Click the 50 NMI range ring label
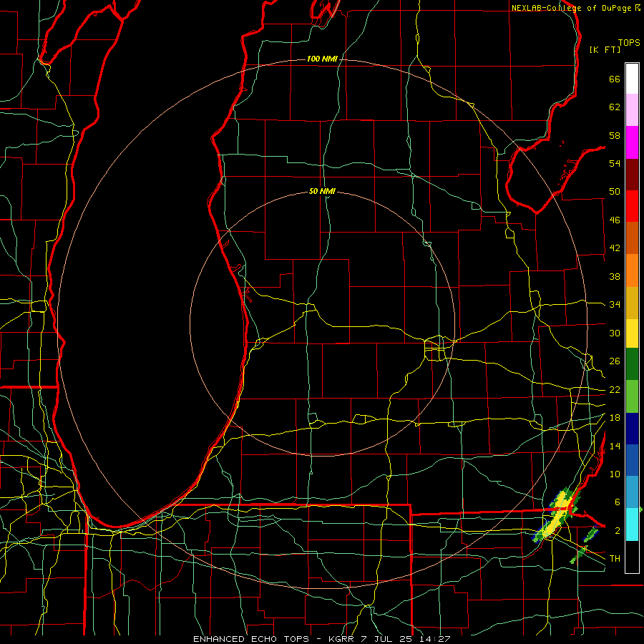 [x=322, y=191]
